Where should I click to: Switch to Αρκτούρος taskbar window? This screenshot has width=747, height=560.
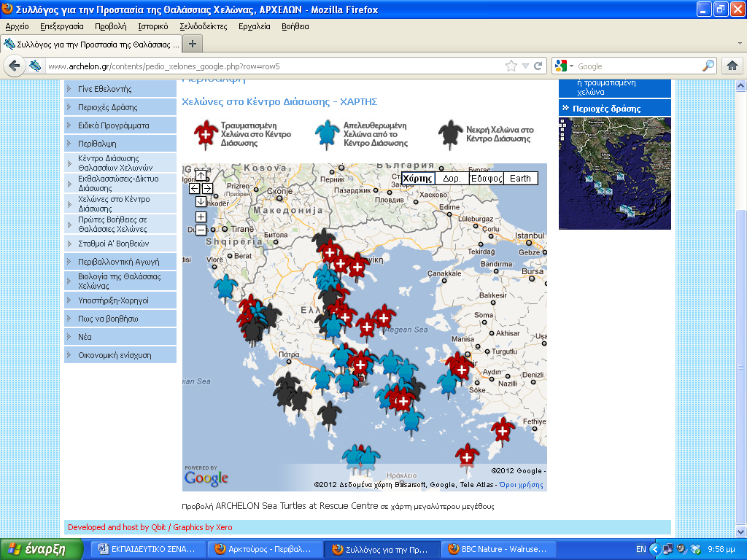click(264, 549)
